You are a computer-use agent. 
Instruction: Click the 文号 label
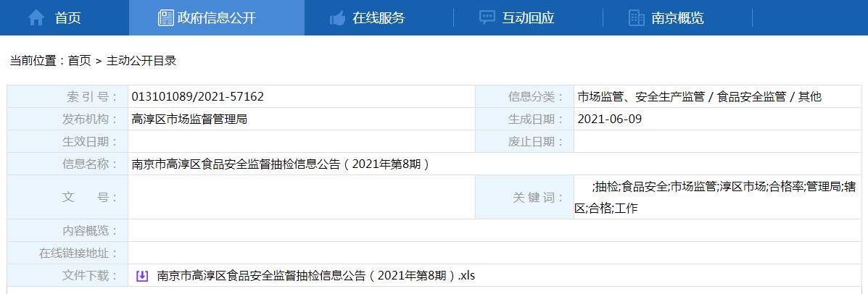(x=90, y=197)
